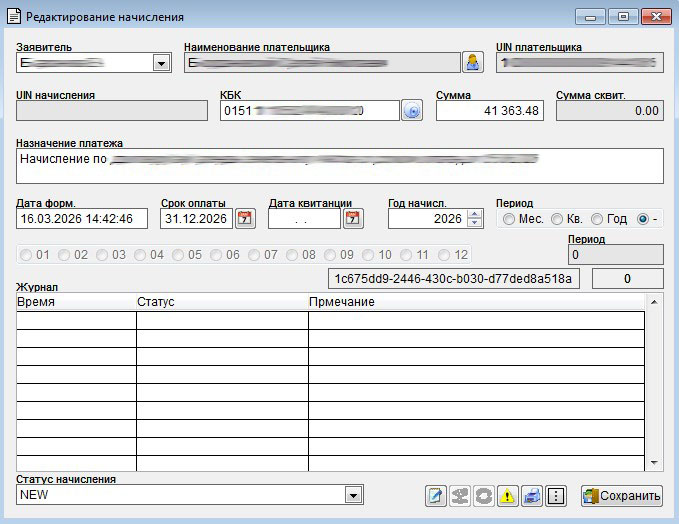Select the Кв. period radio button
The image size is (679, 524).
[x=557, y=219]
